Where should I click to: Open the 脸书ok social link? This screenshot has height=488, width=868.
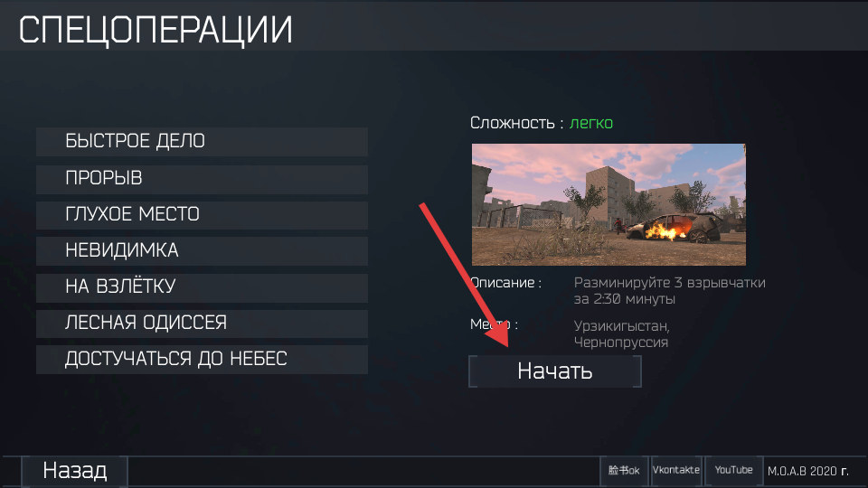point(624,471)
